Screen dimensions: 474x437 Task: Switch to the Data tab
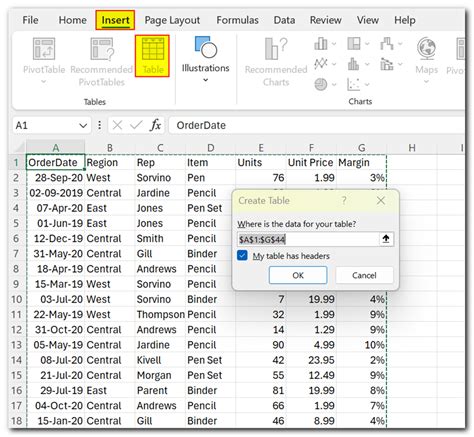click(284, 20)
